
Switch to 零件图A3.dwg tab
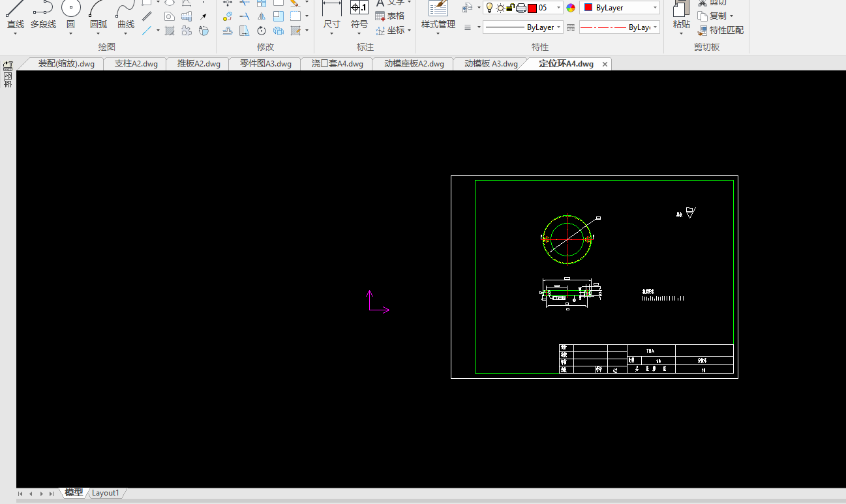pyautogui.click(x=265, y=64)
